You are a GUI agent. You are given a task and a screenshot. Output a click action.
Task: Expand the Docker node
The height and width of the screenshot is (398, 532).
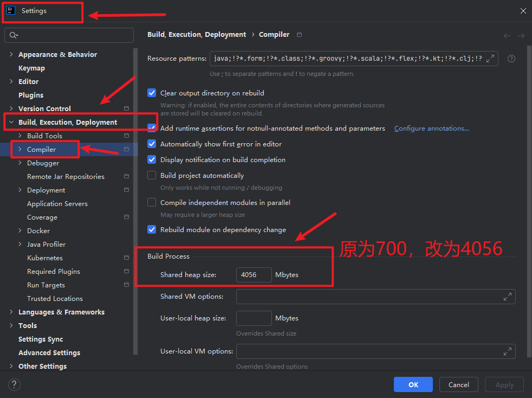tap(20, 230)
